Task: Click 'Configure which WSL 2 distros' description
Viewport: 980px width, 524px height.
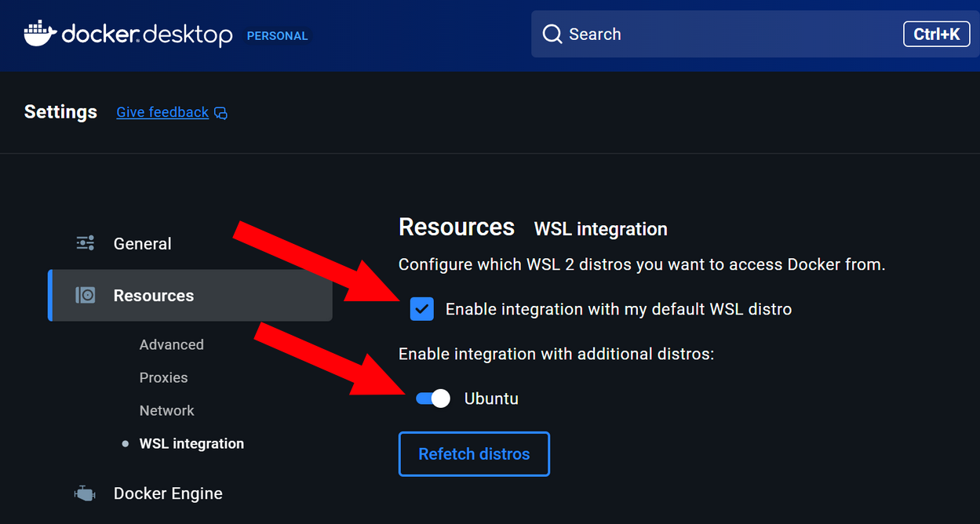Action: [642, 264]
